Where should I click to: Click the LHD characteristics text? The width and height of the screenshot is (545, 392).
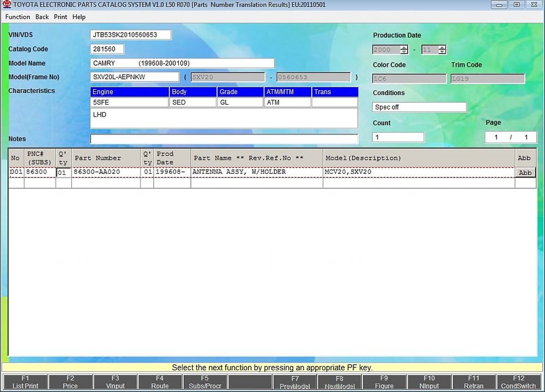pos(99,114)
